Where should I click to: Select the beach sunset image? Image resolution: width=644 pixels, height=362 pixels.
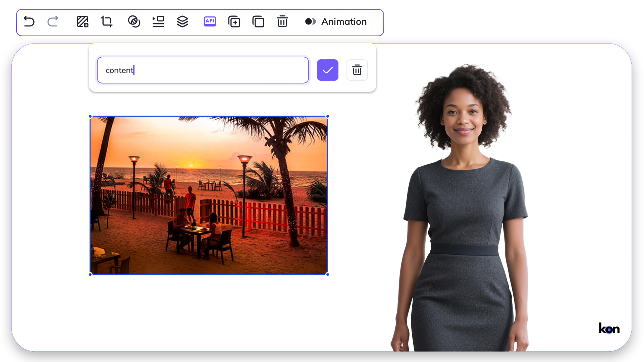click(x=209, y=195)
